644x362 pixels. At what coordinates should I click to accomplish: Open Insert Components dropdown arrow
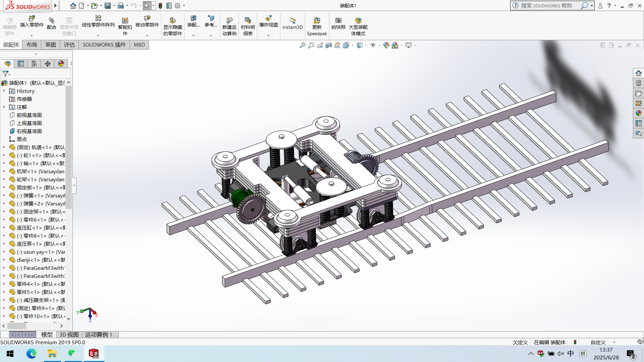(32, 35)
